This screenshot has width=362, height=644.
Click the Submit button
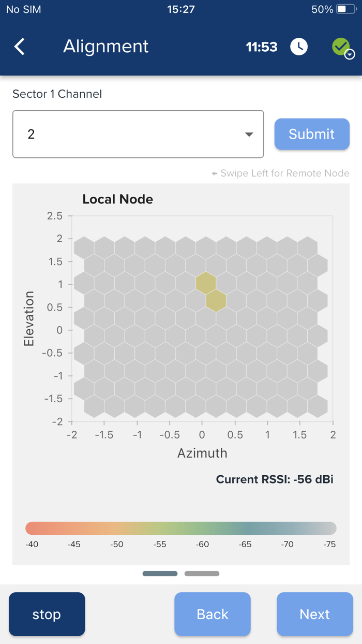(x=312, y=134)
